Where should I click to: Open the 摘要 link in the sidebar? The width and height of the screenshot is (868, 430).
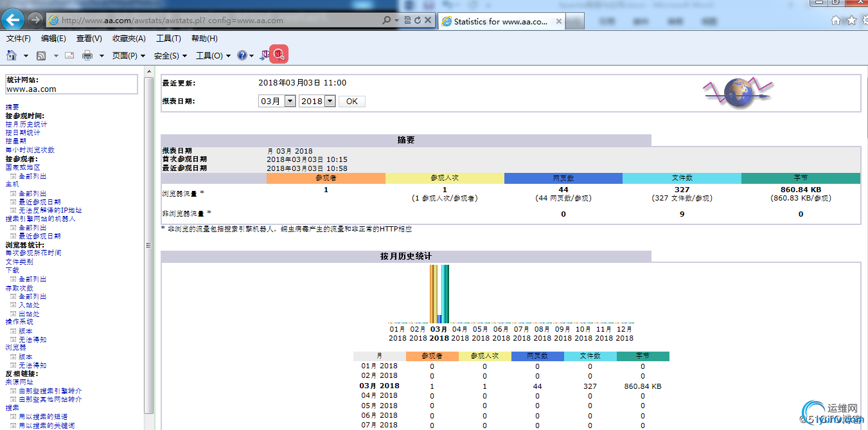point(12,107)
